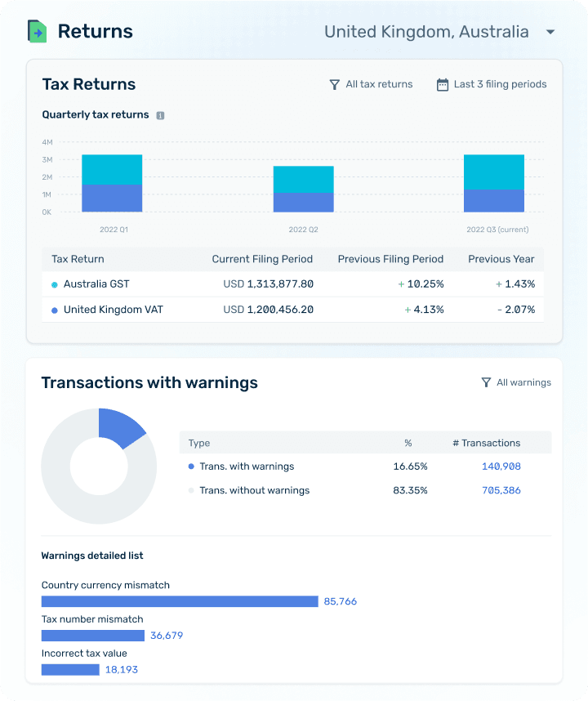Viewport: 588px width, 701px height.
Task: Click the info icon beside Quarterly tax returns
Action: 160,115
